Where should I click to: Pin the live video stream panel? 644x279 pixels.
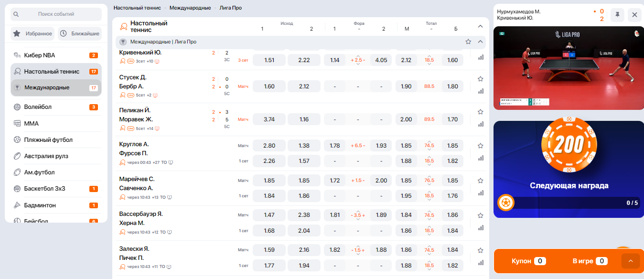pos(617,15)
